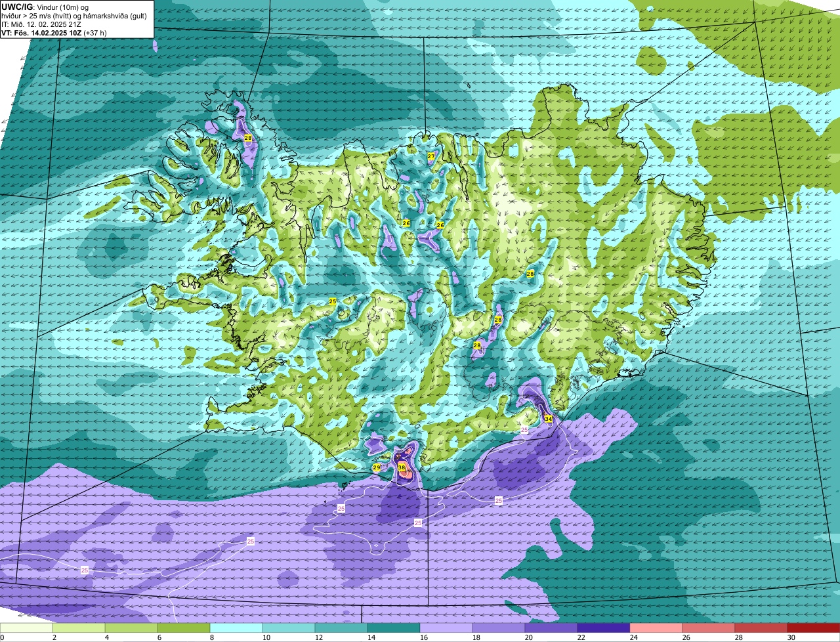Pick the 12–14 m/s teal legend swatch

coord(341,628)
